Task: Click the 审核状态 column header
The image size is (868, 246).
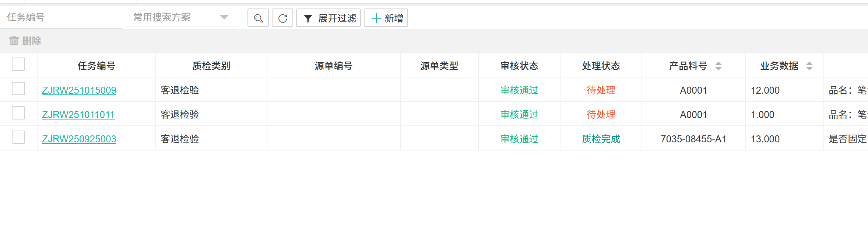Action: click(x=519, y=66)
